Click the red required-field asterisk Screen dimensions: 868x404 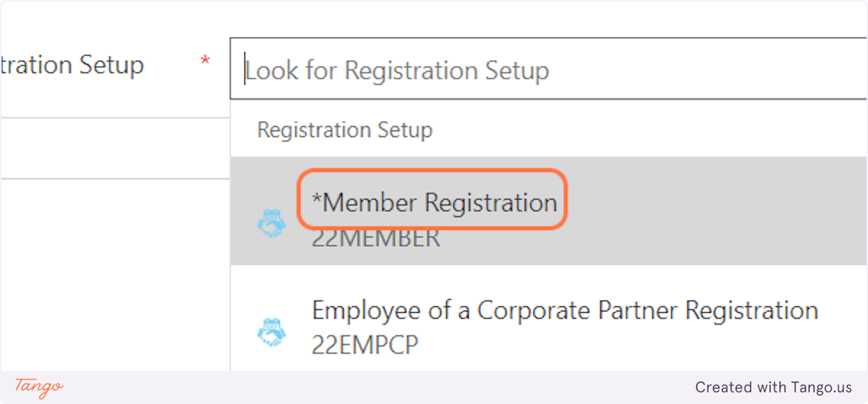tap(205, 62)
